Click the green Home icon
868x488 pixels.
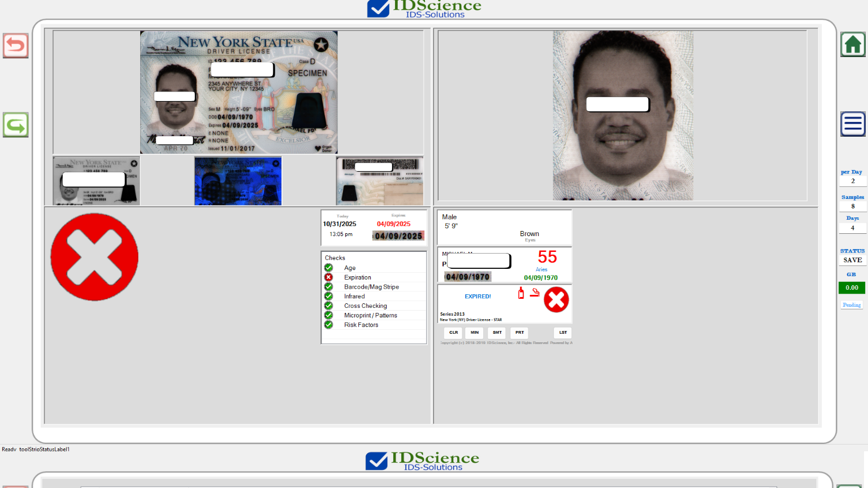coord(853,44)
